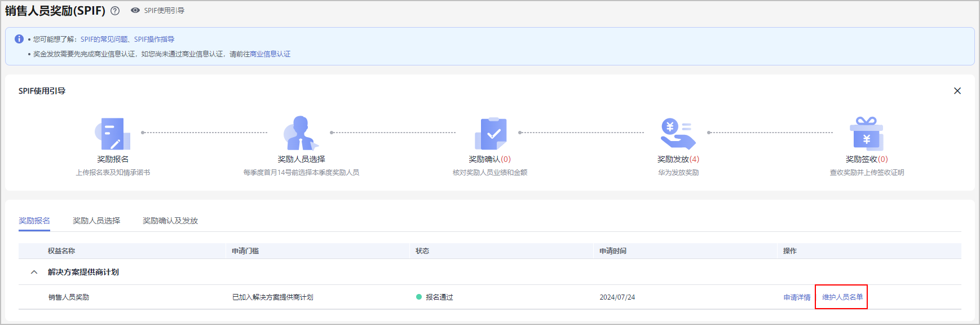Viewport: 980px width, 325px height.
Task: Click the 奖励人员选择 step icon
Action: click(301, 133)
